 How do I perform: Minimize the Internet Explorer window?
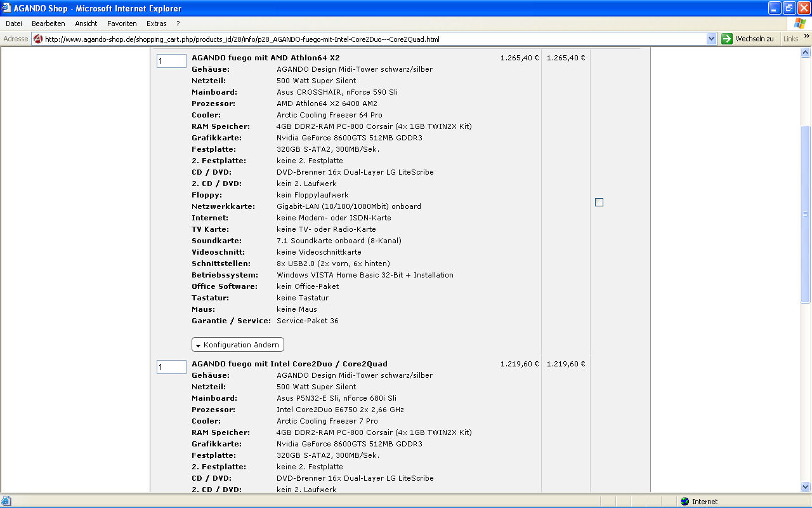(775, 8)
